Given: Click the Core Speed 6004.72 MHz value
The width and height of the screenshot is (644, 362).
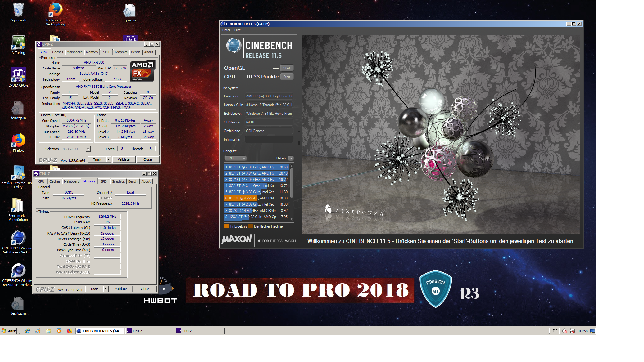Looking at the screenshot, I should click(76, 121).
